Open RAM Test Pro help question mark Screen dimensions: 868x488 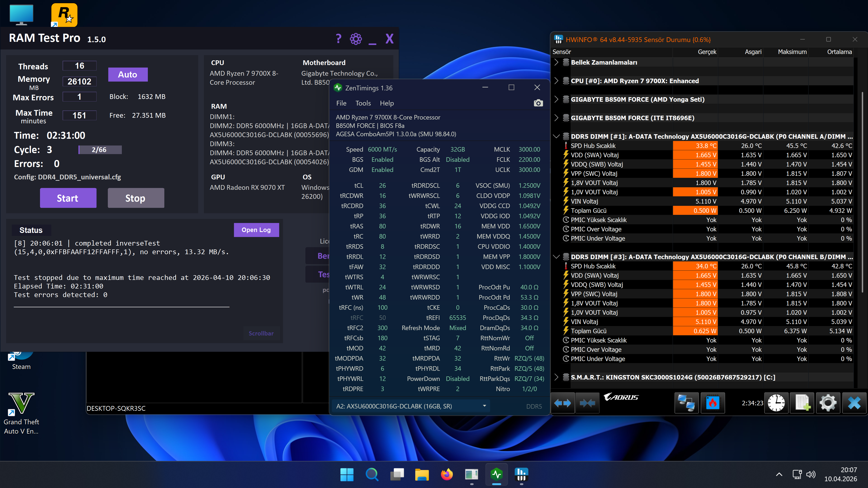(x=338, y=39)
